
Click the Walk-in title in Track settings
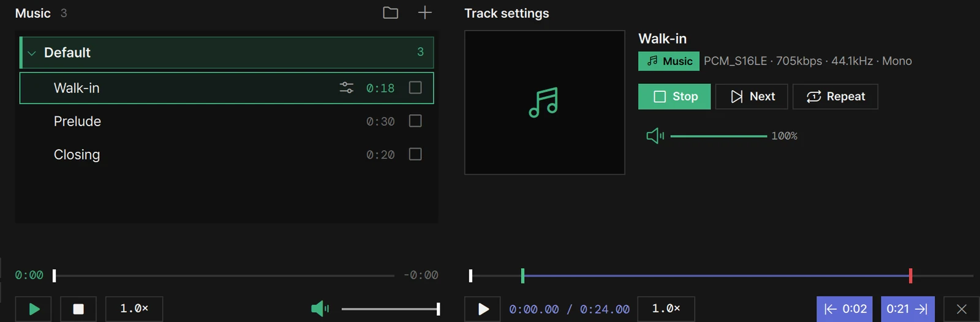[x=662, y=39]
